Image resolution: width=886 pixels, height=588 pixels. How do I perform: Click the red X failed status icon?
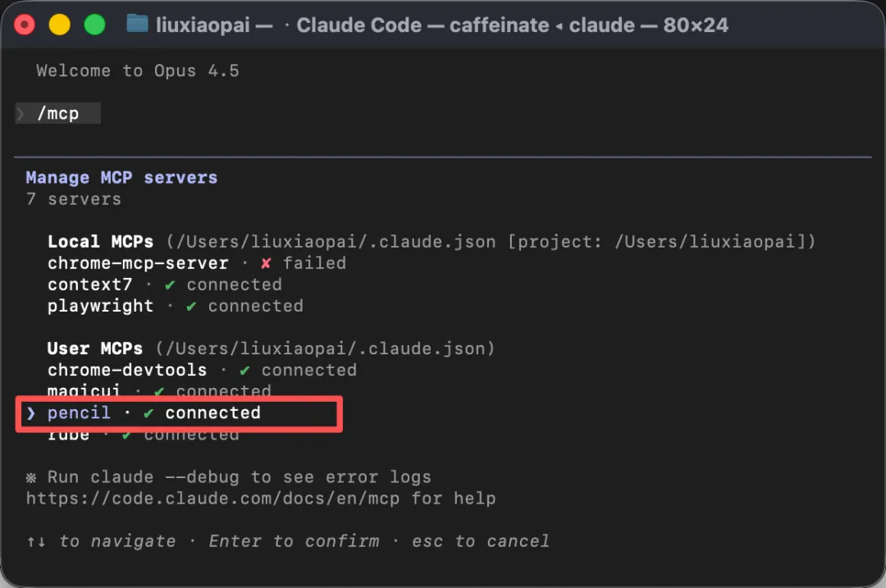coord(266,263)
